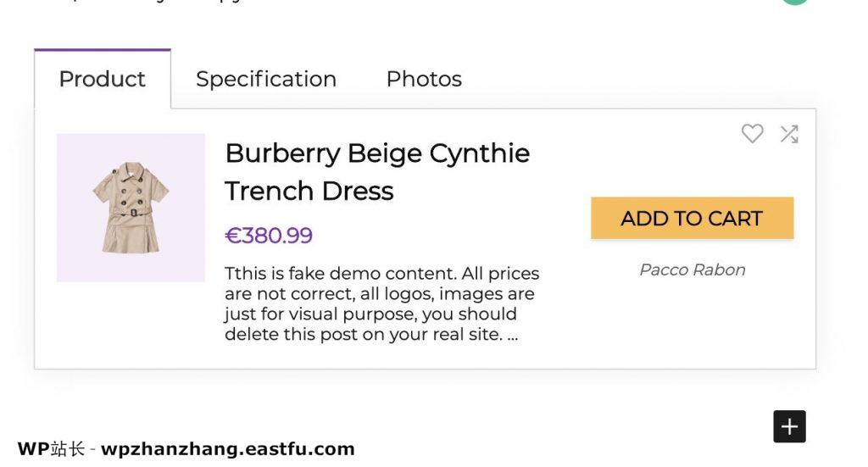
Task: Click the compare shuffle arrows icon
Action: click(789, 134)
